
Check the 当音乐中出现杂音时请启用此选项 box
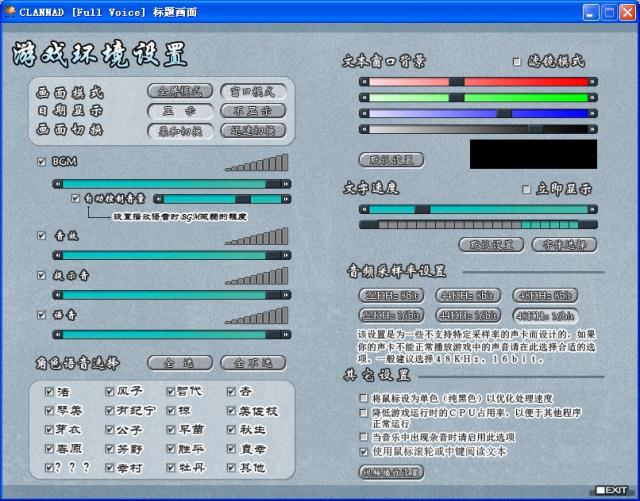[363, 437]
